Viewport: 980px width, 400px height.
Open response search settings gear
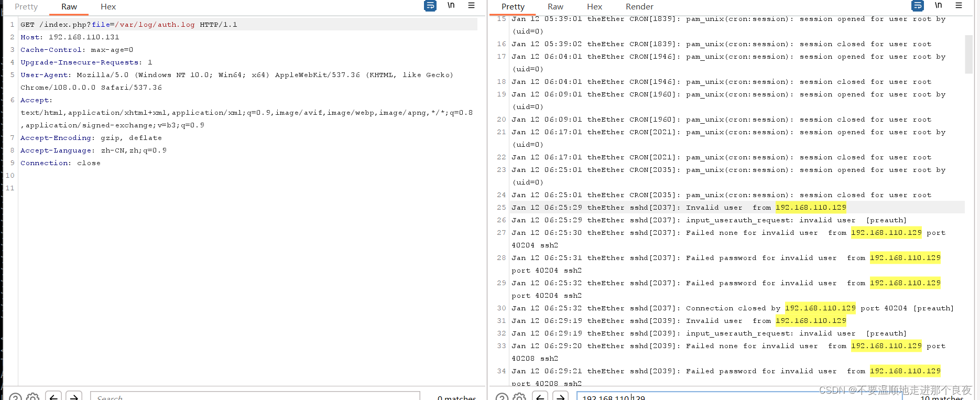pos(519,397)
